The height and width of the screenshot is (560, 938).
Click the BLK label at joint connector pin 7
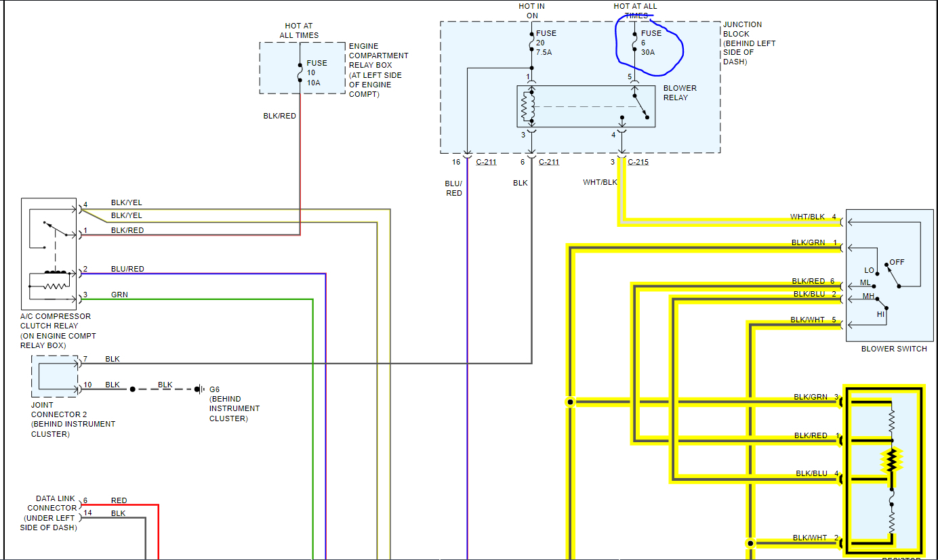point(113,358)
